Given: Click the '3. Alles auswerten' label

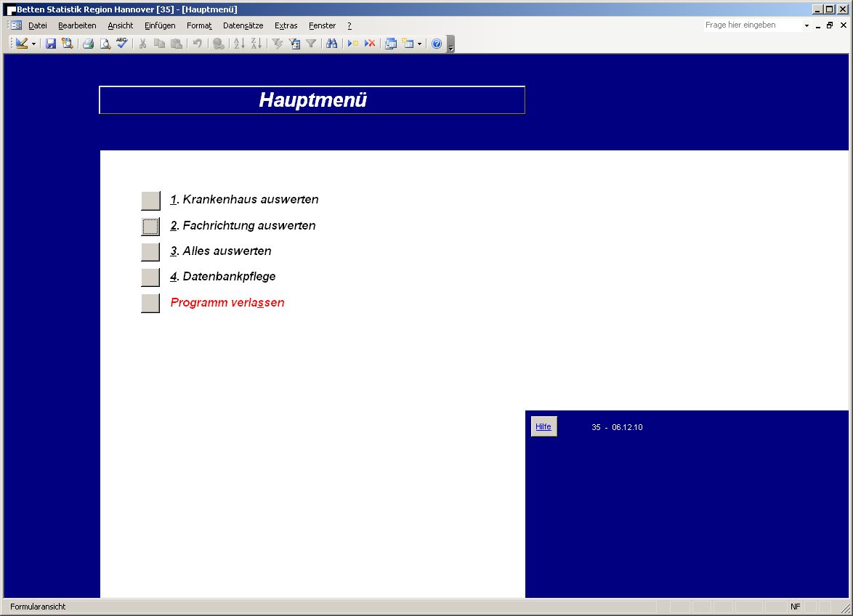Looking at the screenshot, I should [x=220, y=251].
